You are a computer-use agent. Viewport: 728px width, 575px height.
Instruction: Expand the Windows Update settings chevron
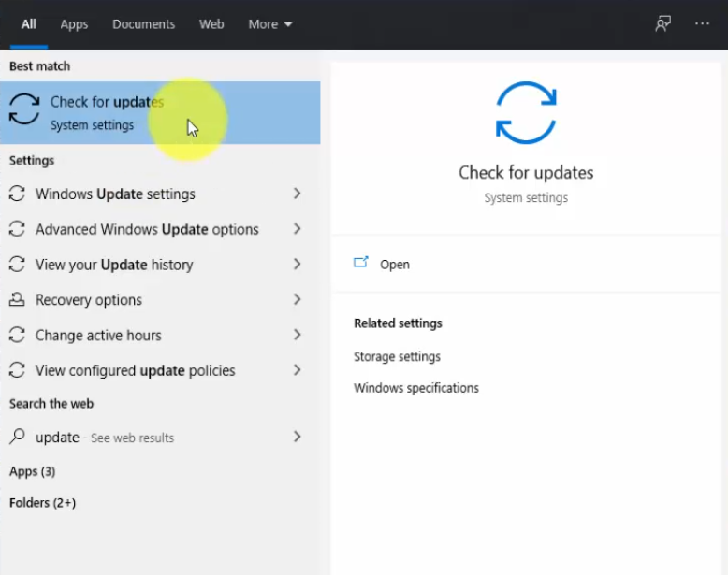click(x=298, y=194)
